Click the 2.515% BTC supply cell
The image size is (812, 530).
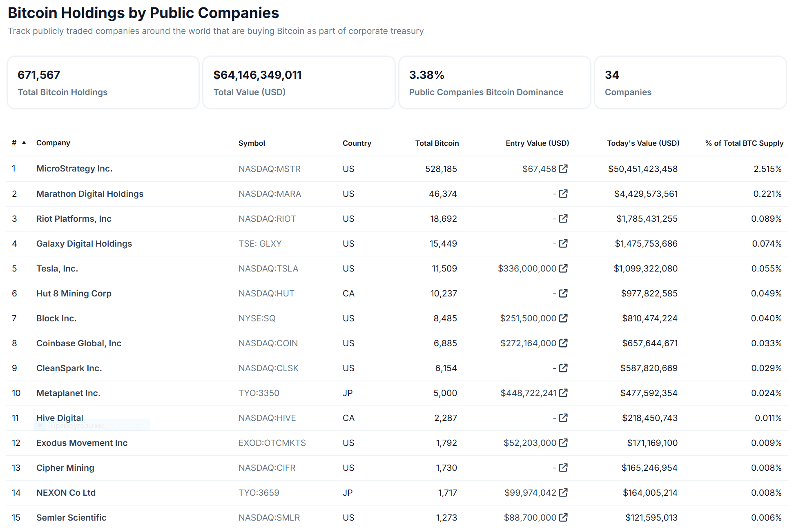(767, 169)
